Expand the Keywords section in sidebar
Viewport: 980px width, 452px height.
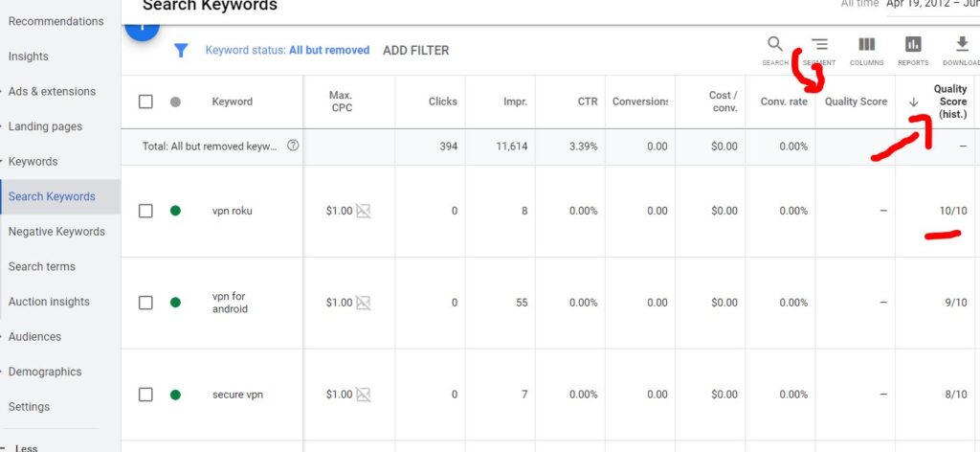(x=33, y=162)
